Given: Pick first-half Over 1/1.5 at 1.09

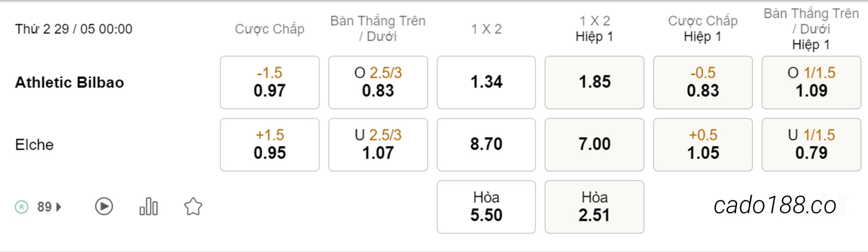Looking at the screenshot, I should coord(811,82).
